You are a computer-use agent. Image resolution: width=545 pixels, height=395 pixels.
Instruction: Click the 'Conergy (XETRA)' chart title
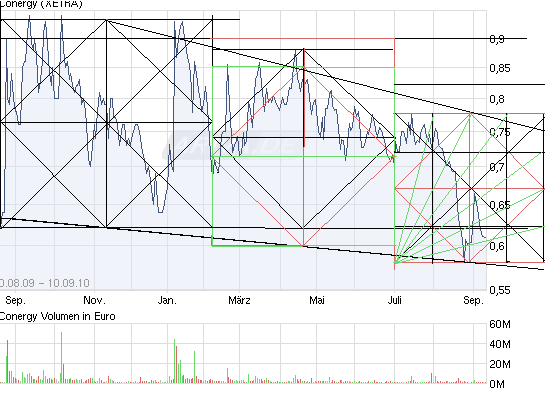pyautogui.click(x=41, y=4)
